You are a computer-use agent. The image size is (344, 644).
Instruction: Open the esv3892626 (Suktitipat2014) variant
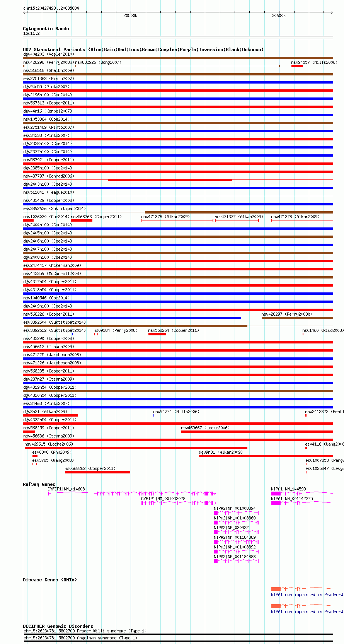tap(54, 208)
